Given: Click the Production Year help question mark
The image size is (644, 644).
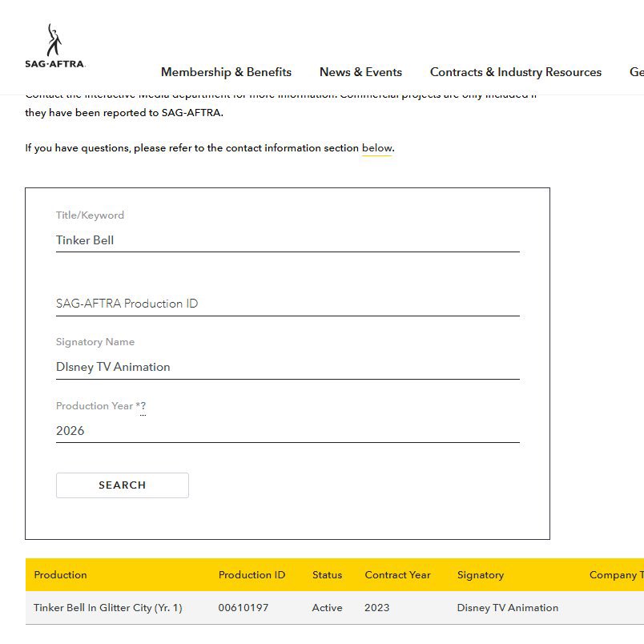Looking at the screenshot, I should 143,406.
